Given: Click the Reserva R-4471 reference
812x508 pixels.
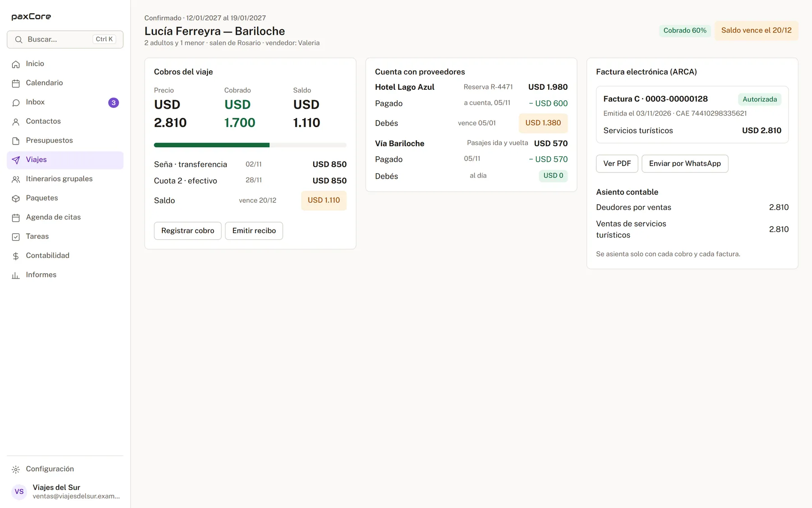Looking at the screenshot, I should click(x=488, y=87).
